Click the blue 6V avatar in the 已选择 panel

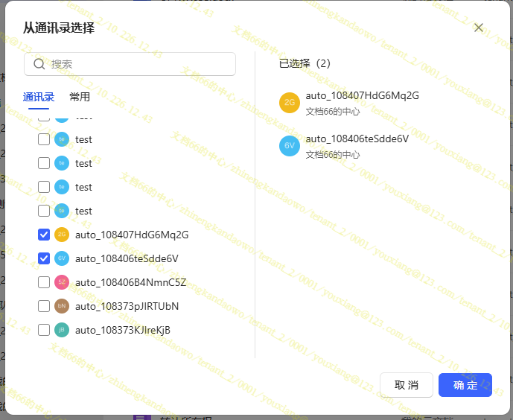coord(290,145)
